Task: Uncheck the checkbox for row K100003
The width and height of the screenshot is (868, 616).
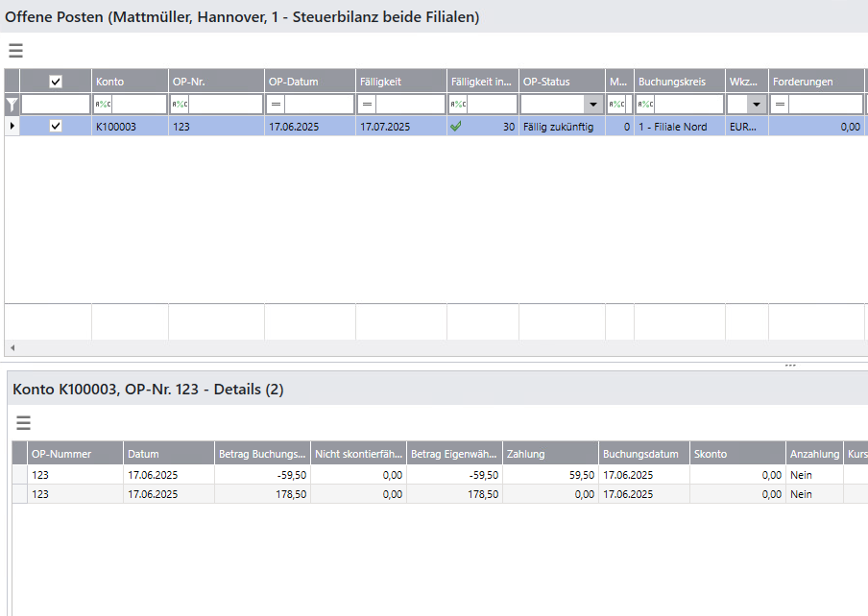Action: (56, 126)
